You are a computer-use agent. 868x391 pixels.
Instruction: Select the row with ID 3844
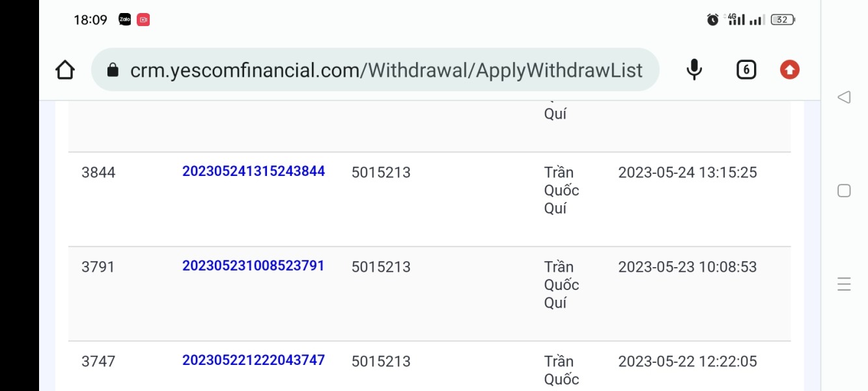pyautogui.click(x=430, y=199)
